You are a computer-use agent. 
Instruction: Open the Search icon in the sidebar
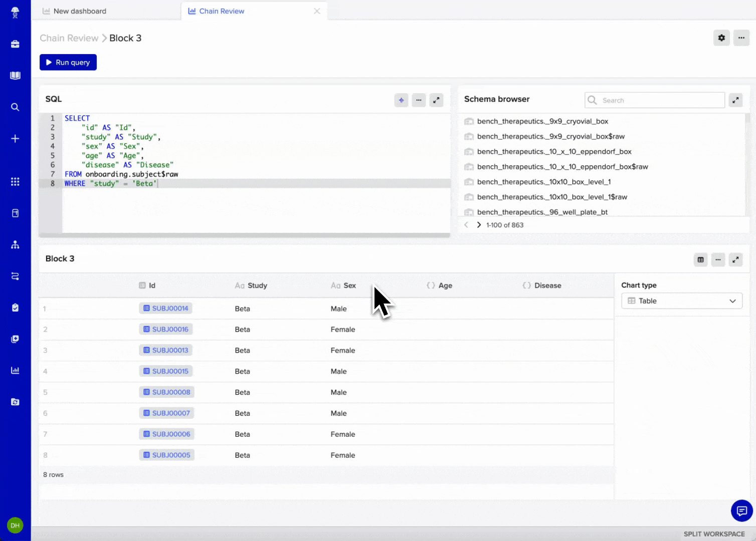point(15,107)
